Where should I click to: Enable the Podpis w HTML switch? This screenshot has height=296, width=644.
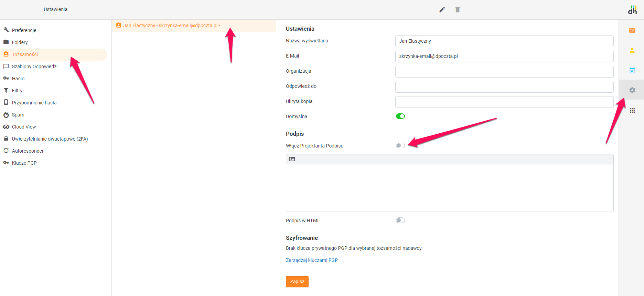pyautogui.click(x=400, y=220)
